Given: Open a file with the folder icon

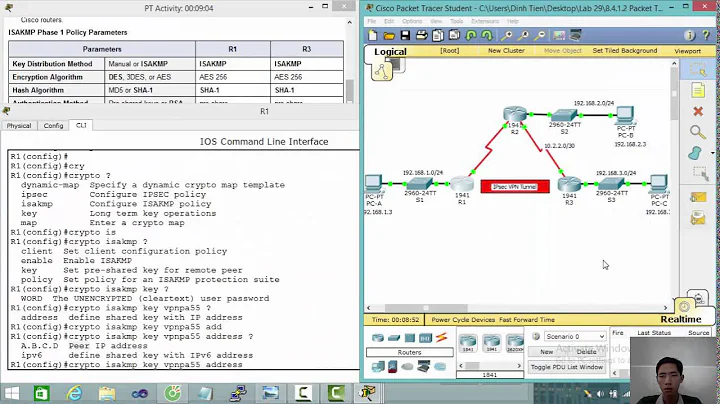Looking at the screenshot, I should click(x=389, y=35).
